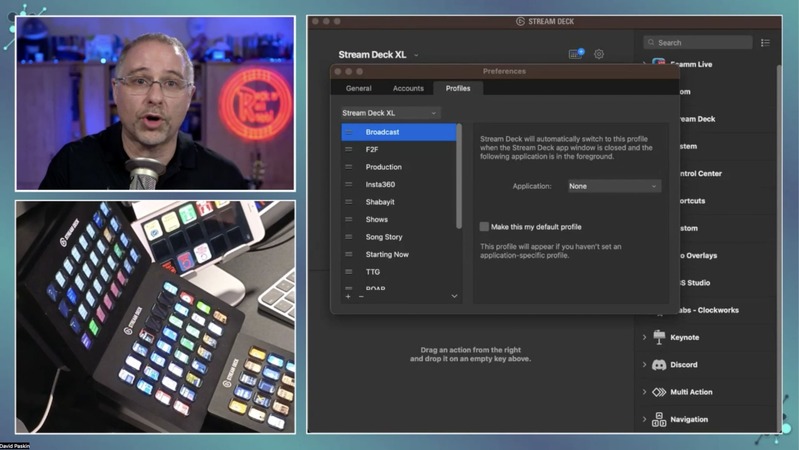Click the Navigation label in actions list
The height and width of the screenshot is (450, 799).
[689, 419]
